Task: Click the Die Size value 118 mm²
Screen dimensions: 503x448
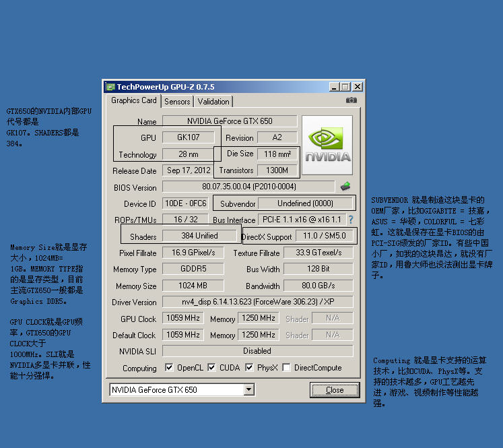Action: pos(277,154)
